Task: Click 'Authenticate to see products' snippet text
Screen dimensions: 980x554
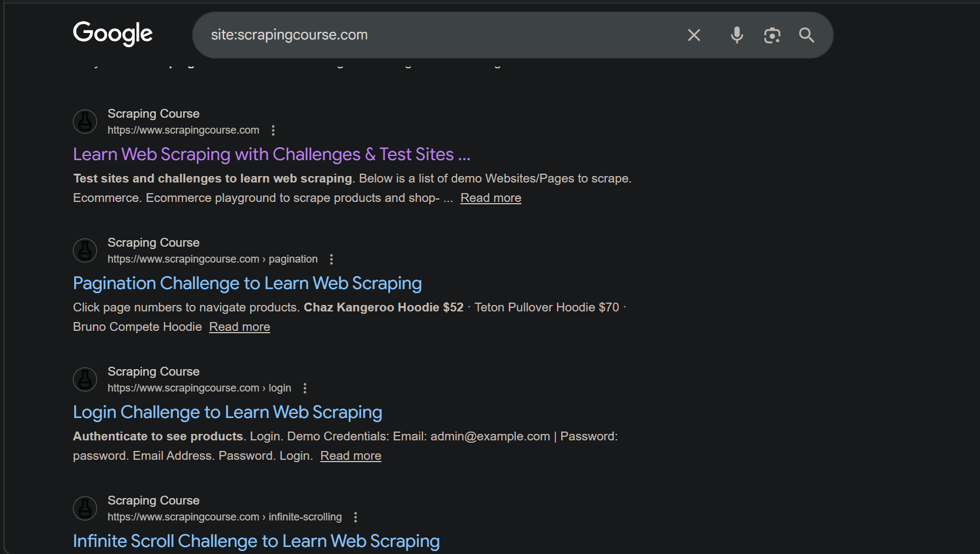Action: [x=158, y=436]
